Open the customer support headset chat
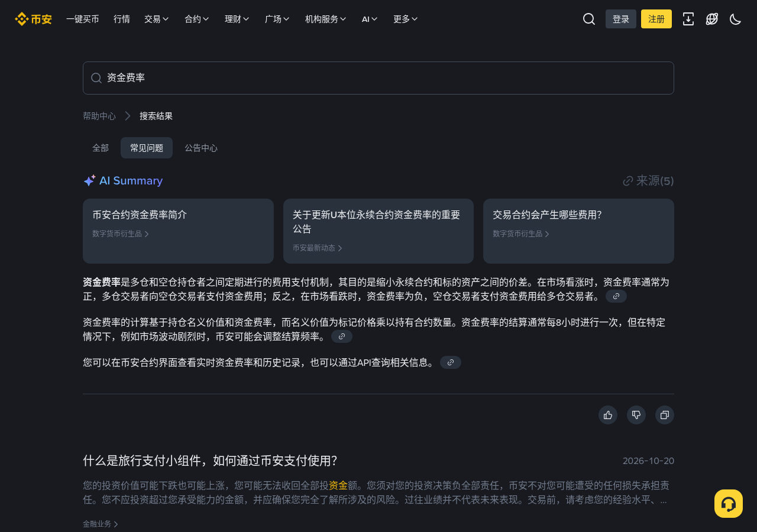The image size is (757, 532). (x=729, y=504)
